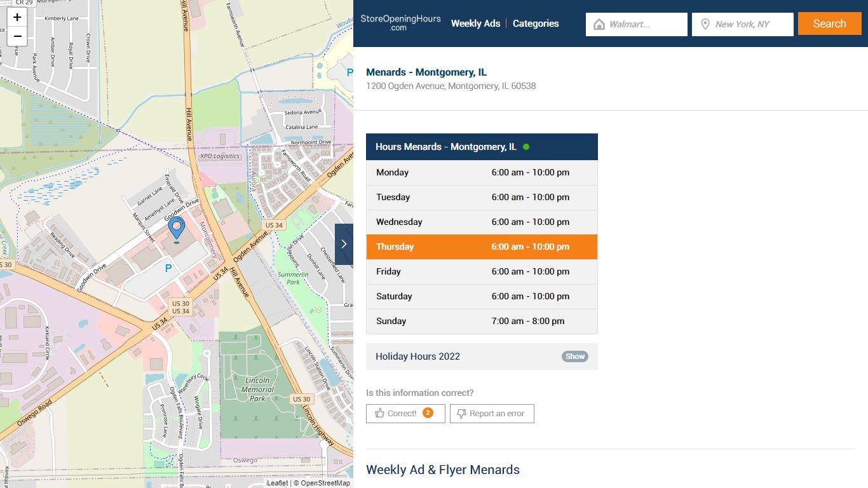The height and width of the screenshot is (488, 868).
Task: Collapse the map with the arrow toggle
Action: point(344,244)
